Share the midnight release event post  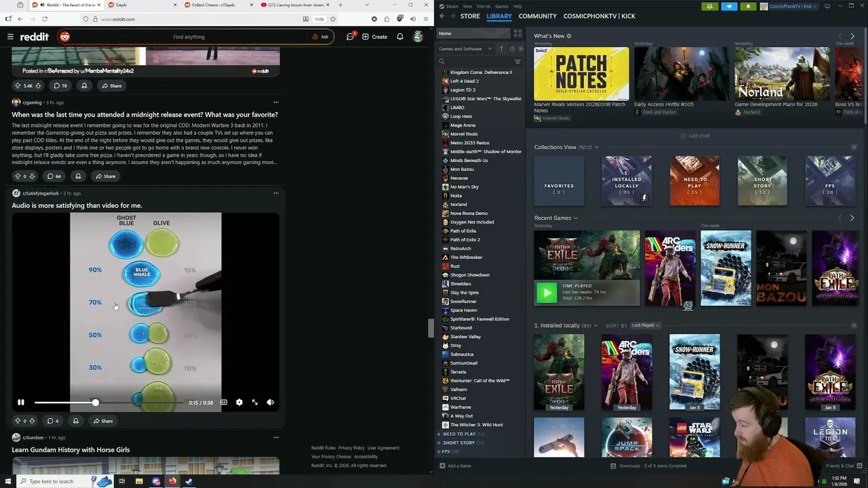105,176
